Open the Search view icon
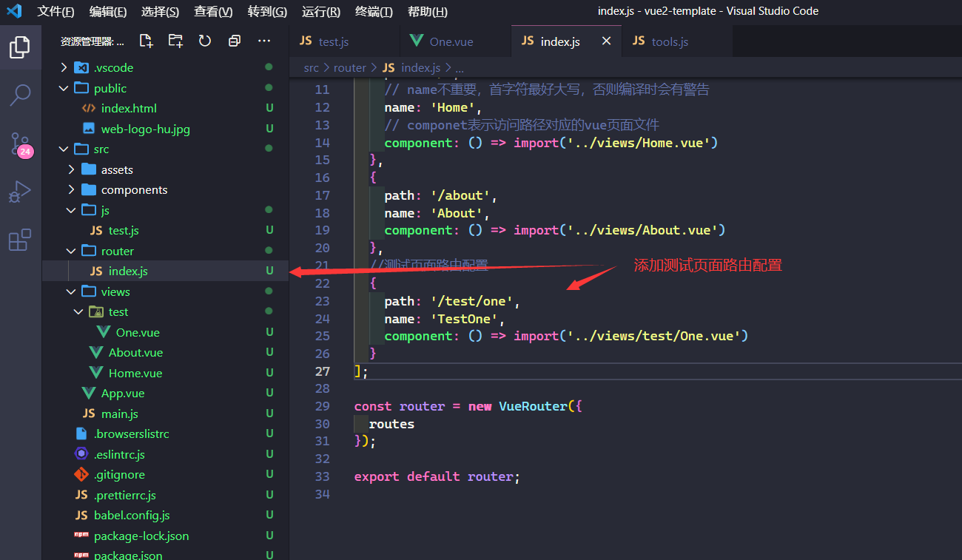Screen dimensions: 962x560 point(20,94)
